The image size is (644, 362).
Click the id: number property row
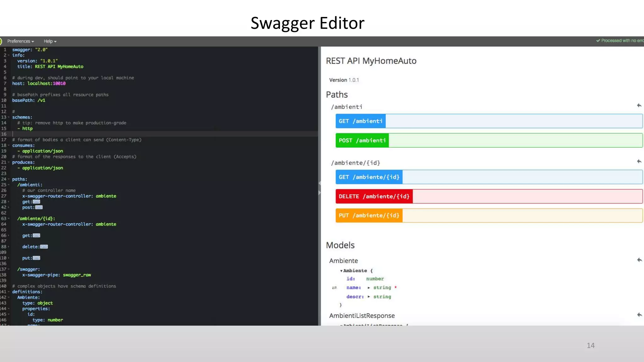tap(365, 279)
